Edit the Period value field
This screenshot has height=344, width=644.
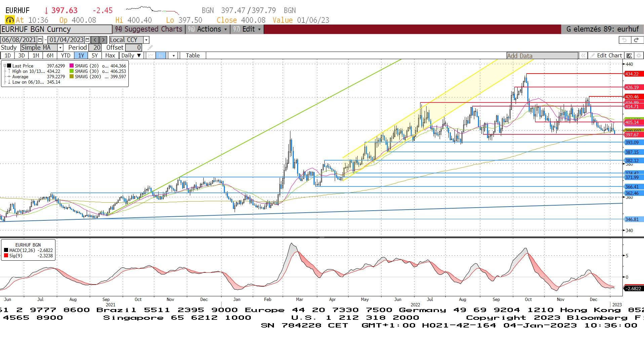click(x=95, y=48)
